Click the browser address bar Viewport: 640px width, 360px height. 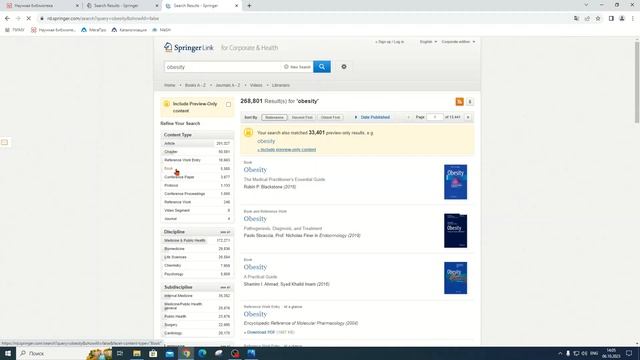[302, 18]
